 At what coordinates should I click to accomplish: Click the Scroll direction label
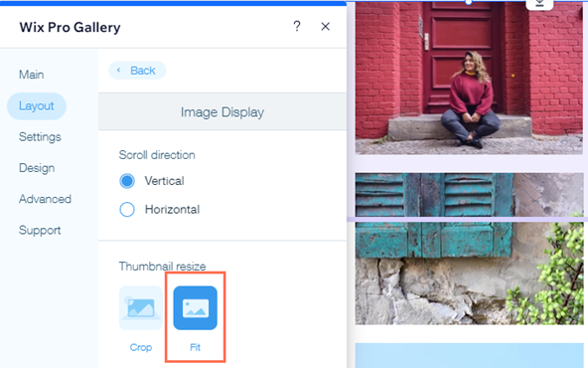157,155
